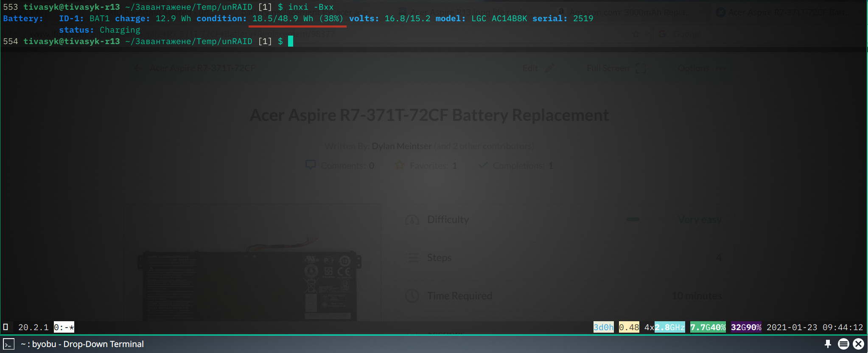Click the date '2021-01-23' in the status line
The height and width of the screenshot is (353, 868).
point(792,327)
